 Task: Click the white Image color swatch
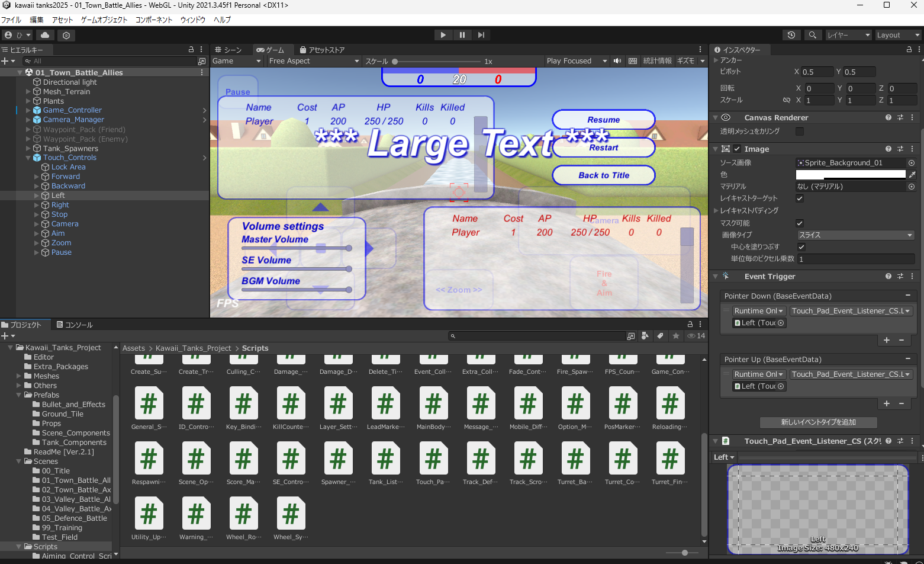tap(850, 174)
